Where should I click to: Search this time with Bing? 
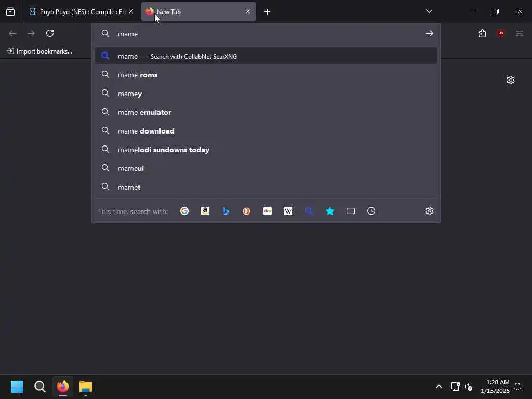pyautogui.click(x=226, y=211)
